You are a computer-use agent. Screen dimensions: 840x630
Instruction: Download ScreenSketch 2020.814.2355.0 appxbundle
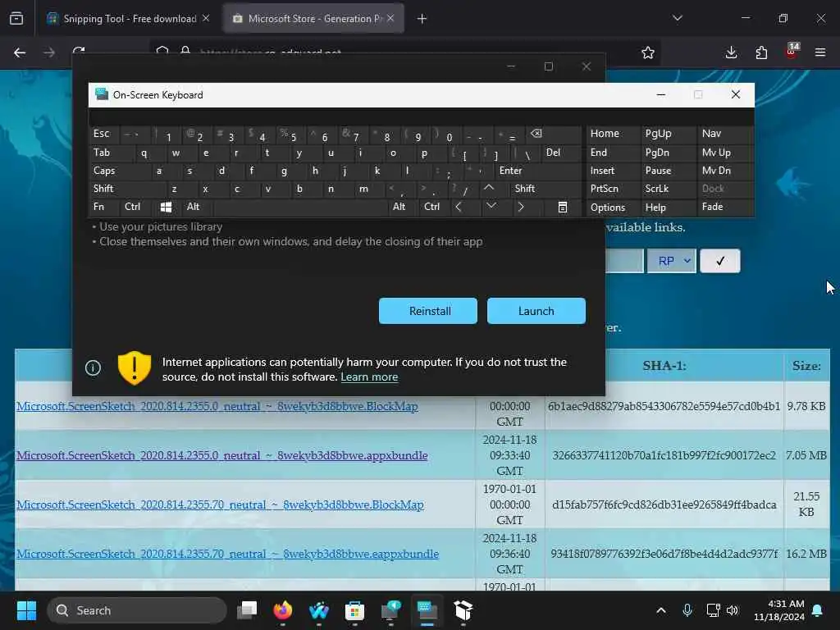click(x=221, y=455)
